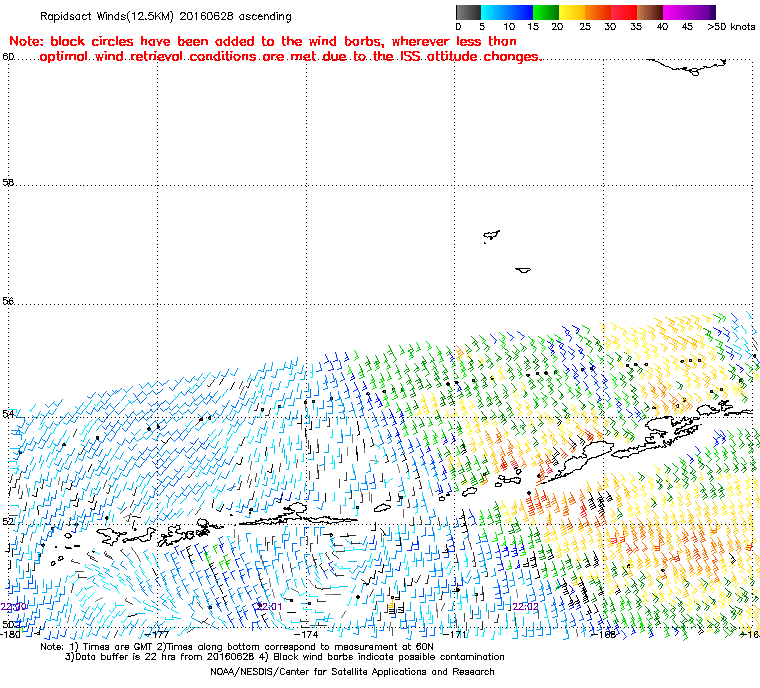Click the gray 0-5 knots color bar segment
This screenshot has width=760, height=688.
[469, 12]
